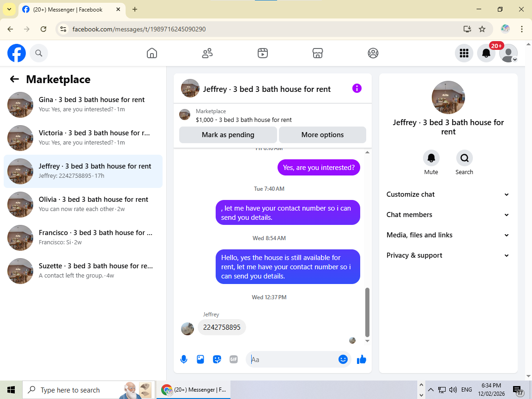Image resolution: width=532 pixels, height=399 pixels.
Task: Click the 'Yes, are you interested?' message bubble
Action: point(319,168)
